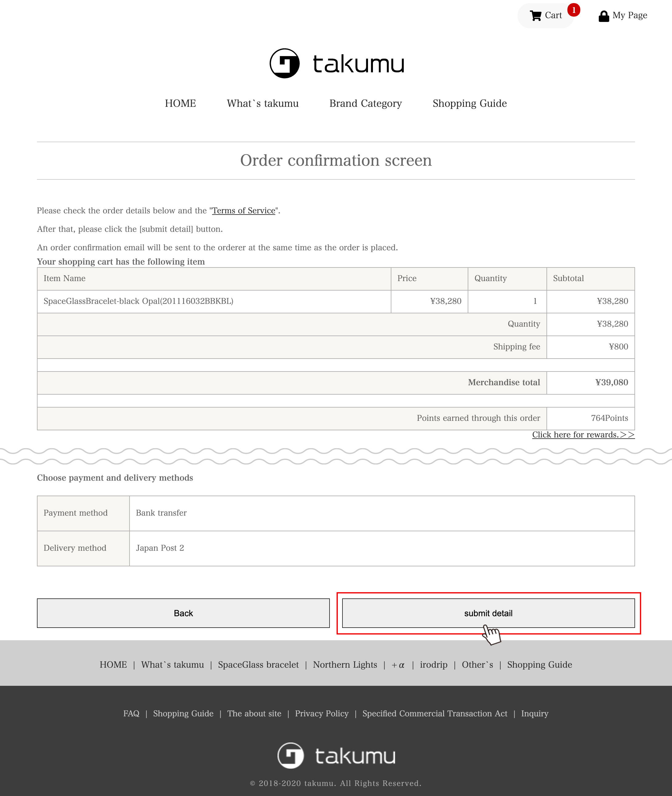The height and width of the screenshot is (796, 672).
Task: Click the Back button
Action: click(183, 613)
